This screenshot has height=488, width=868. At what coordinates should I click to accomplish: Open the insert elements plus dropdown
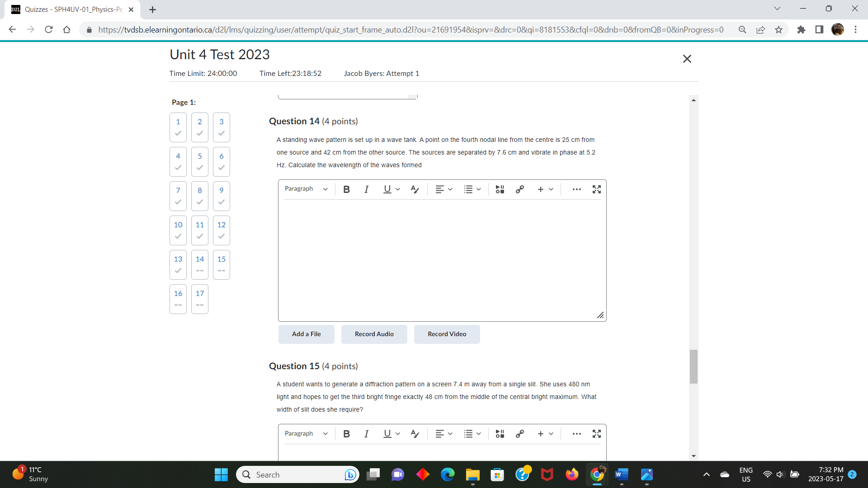coord(545,189)
